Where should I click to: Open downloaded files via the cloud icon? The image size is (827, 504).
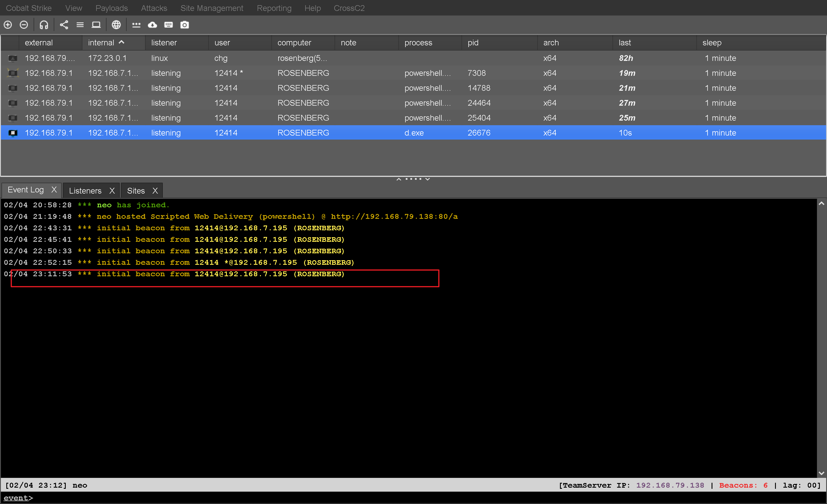[152, 25]
